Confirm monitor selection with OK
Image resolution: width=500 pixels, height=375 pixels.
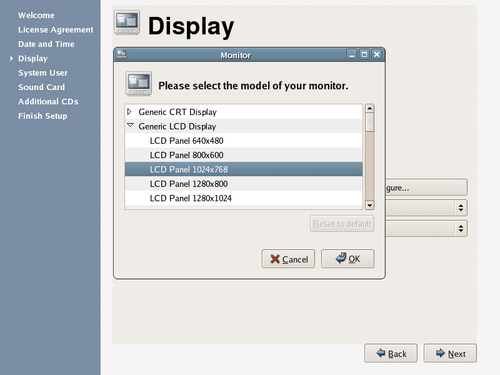click(348, 259)
